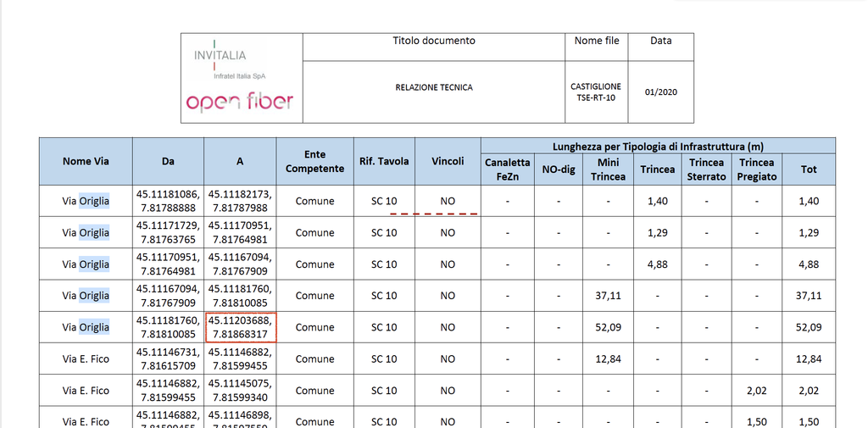Click the INVITALIA logo in the header
868x428 pixels.
[220, 56]
